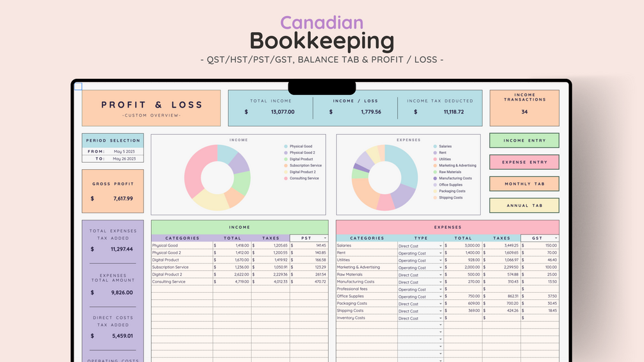This screenshot has height=362, width=644.
Task: Open type dropdown for Marketing & Advertising
Action: pos(440,268)
